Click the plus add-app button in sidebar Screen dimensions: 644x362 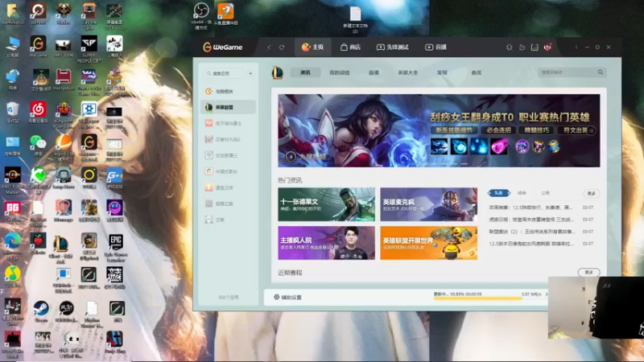coord(250,73)
